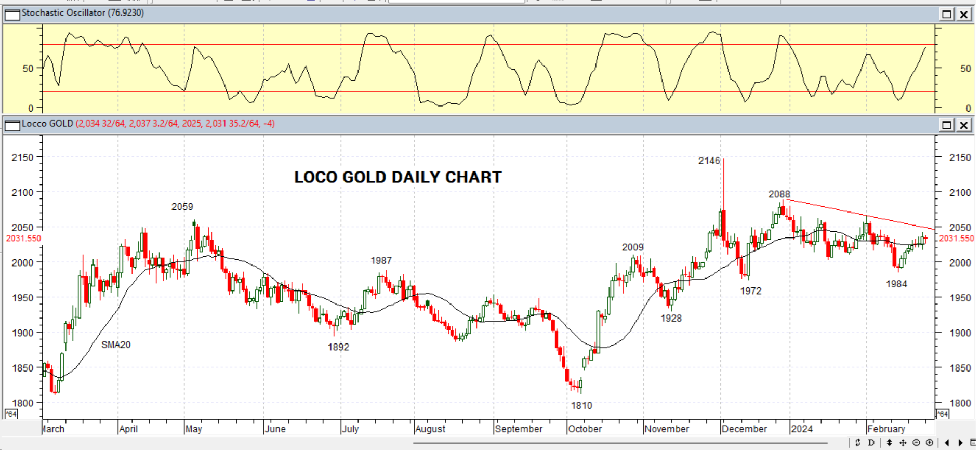Close the Locco GOLD price pane

click(x=964, y=125)
